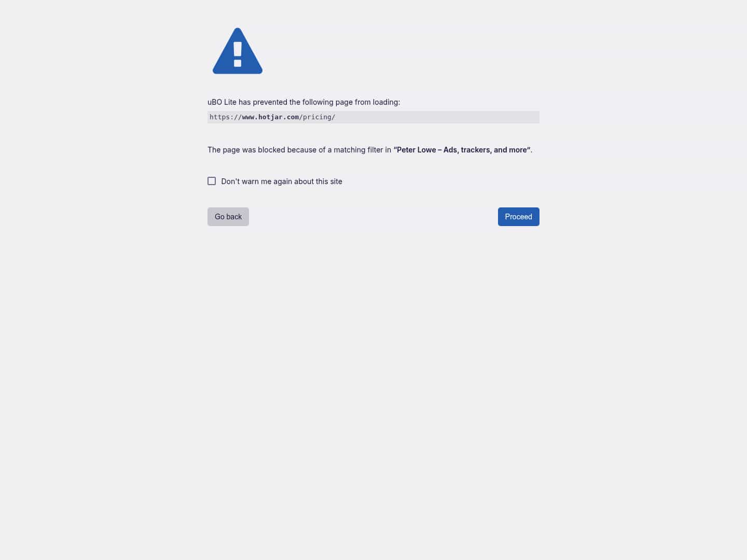
Task: Go back to the previous page
Action: point(228,217)
